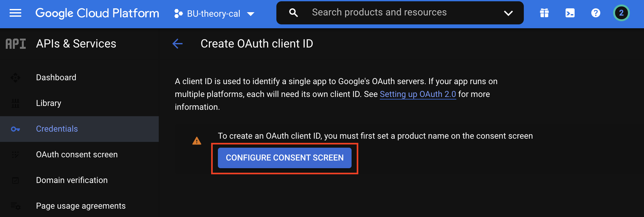This screenshot has height=217, width=644.
Task: Open the Setting up OAuth 2.0 link
Action: pos(418,94)
